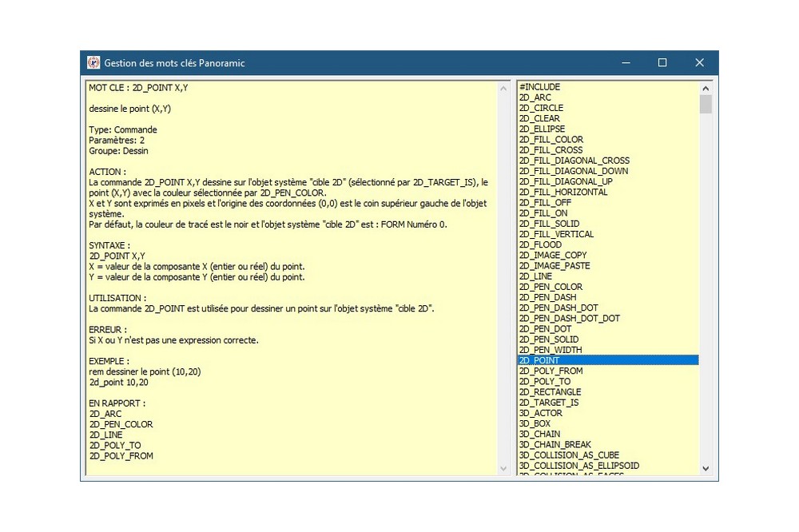This screenshot has height=532, width=799.
Task: Select 2D_PEN_SOLID keyword
Action: pyautogui.click(x=608, y=339)
